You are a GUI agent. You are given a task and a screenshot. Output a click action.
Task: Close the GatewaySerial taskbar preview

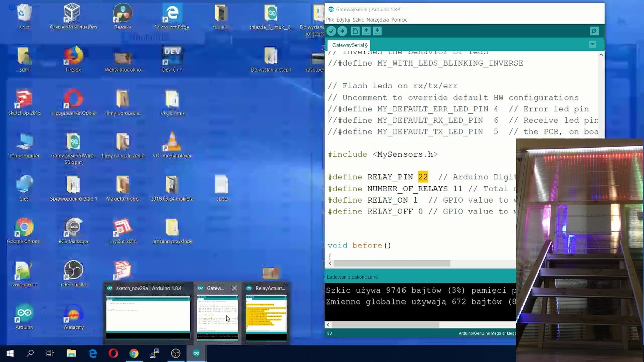(x=234, y=288)
